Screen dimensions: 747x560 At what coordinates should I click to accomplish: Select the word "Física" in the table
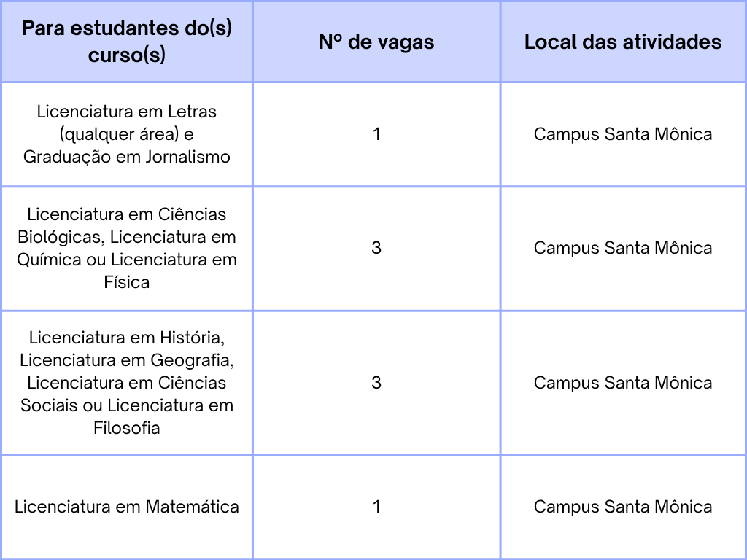click(127, 282)
